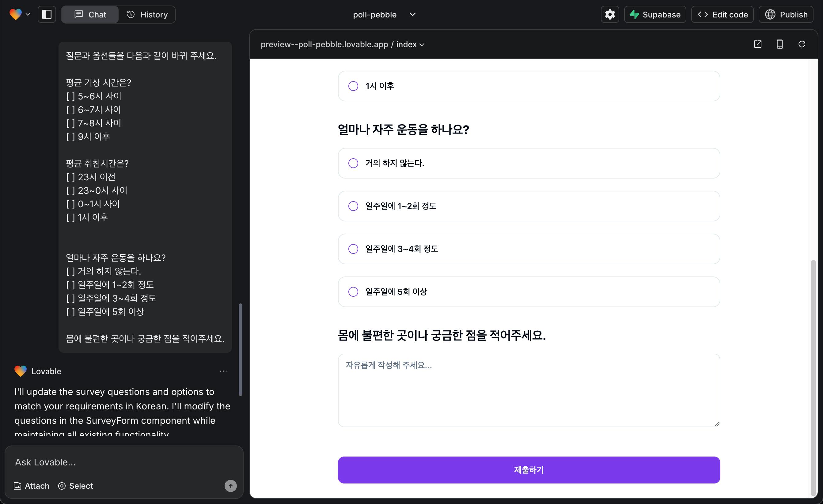Expand the dropdown chevron beside the logo
The width and height of the screenshot is (823, 504).
[28, 14]
